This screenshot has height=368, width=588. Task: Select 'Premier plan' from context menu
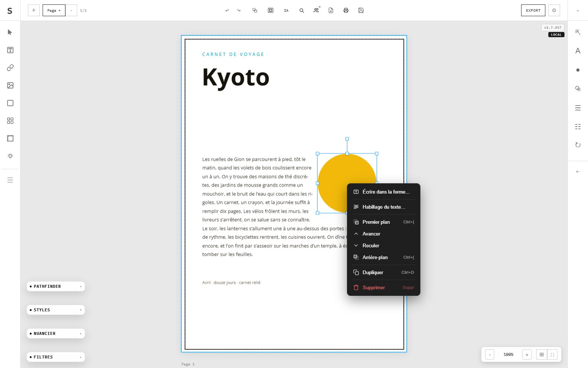pyautogui.click(x=384, y=222)
